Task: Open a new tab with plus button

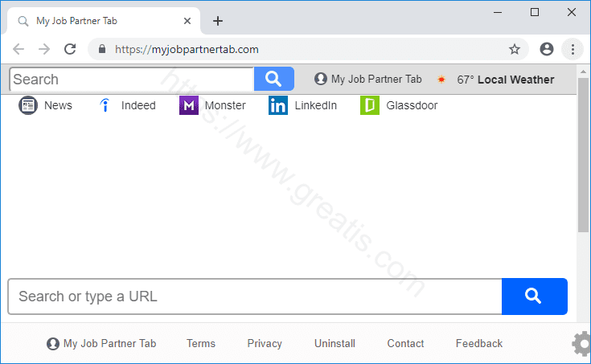Action: (x=218, y=21)
